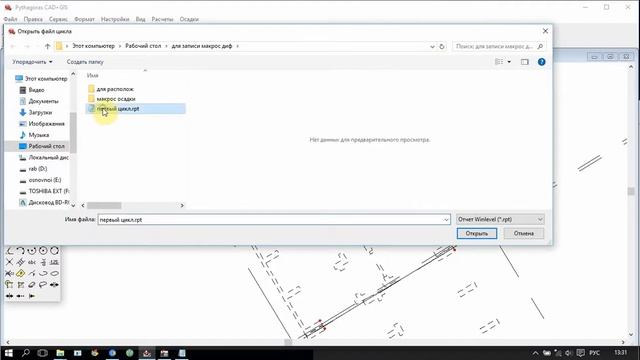Screen dimensions: 640x360
Task: Expand the chevron after Этот компьютер in path
Action: tap(120, 46)
